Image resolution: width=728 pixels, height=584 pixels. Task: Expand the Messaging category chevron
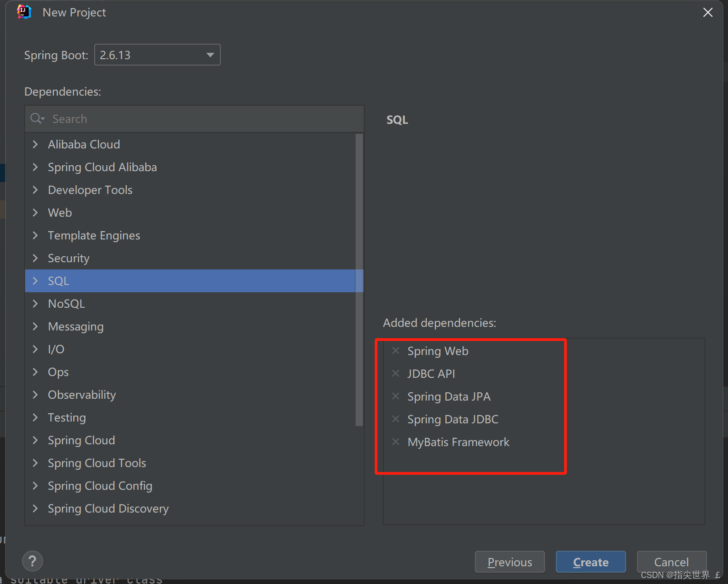[35, 326]
